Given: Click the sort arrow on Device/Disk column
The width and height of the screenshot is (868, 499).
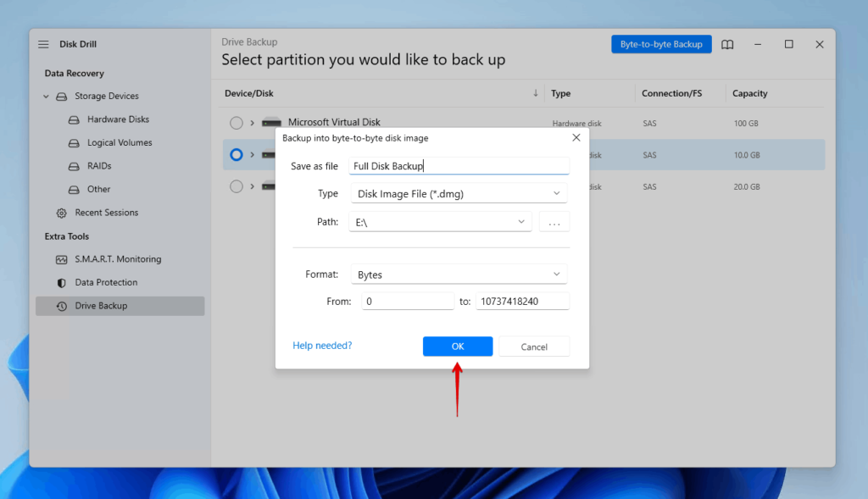Looking at the screenshot, I should point(535,93).
